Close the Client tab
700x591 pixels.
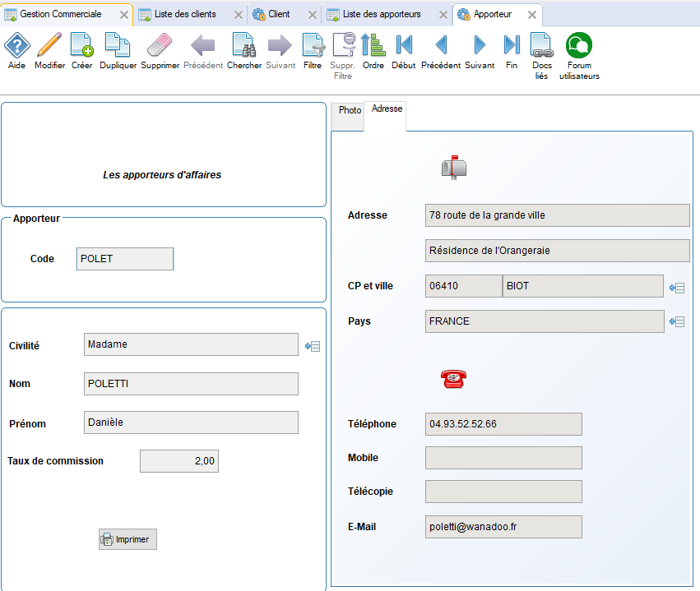pyautogui.click(x=313, y=15)
